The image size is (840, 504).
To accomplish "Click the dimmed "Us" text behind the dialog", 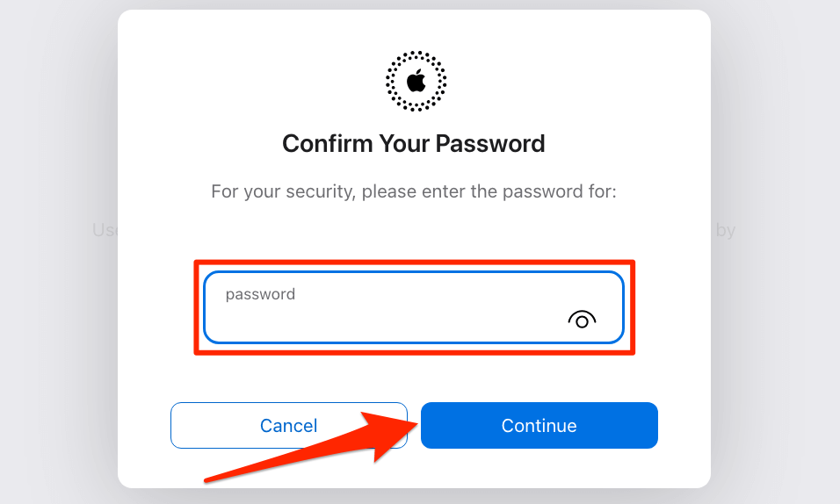I will [x=105, y=230].
